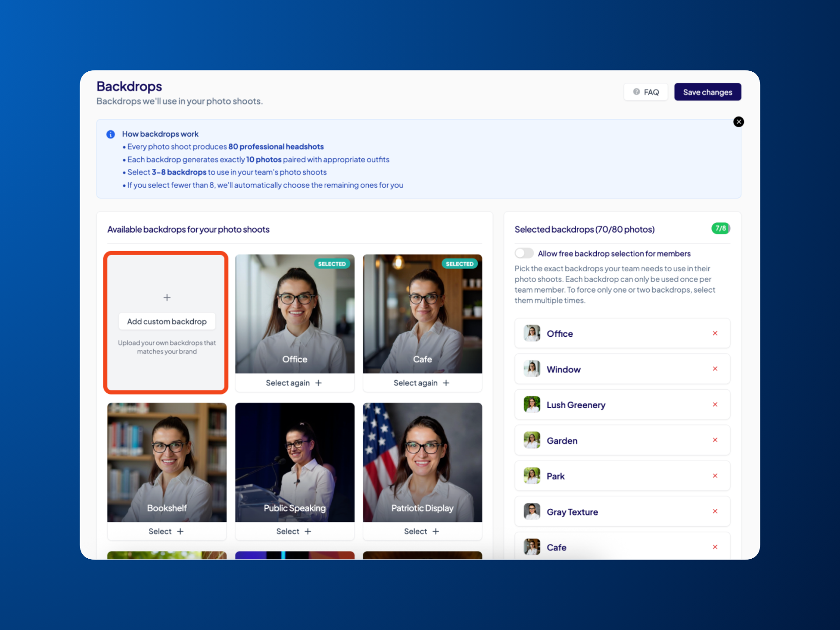Remove Park backdrop from selection
The height and width of the screenshot is (630, 840).
pyautogui.click(x=715, y=476)
